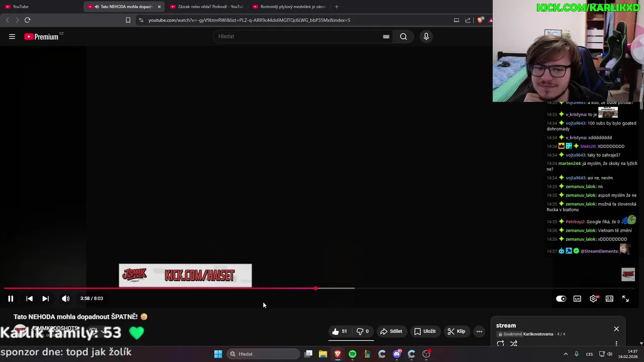
Task: Turn on subtitles in the player
Action: click(577, 299)
